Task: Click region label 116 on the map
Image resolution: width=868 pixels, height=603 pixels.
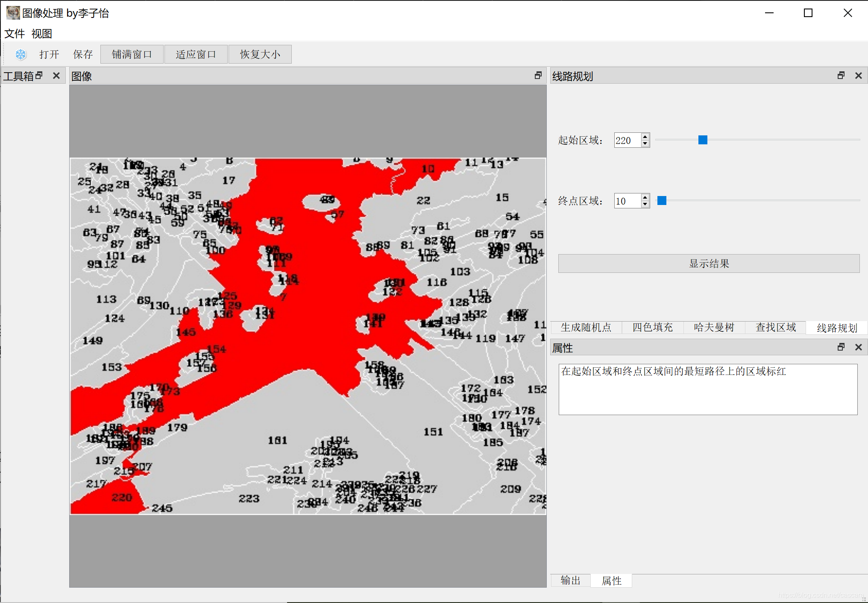Action: [437, 282]
